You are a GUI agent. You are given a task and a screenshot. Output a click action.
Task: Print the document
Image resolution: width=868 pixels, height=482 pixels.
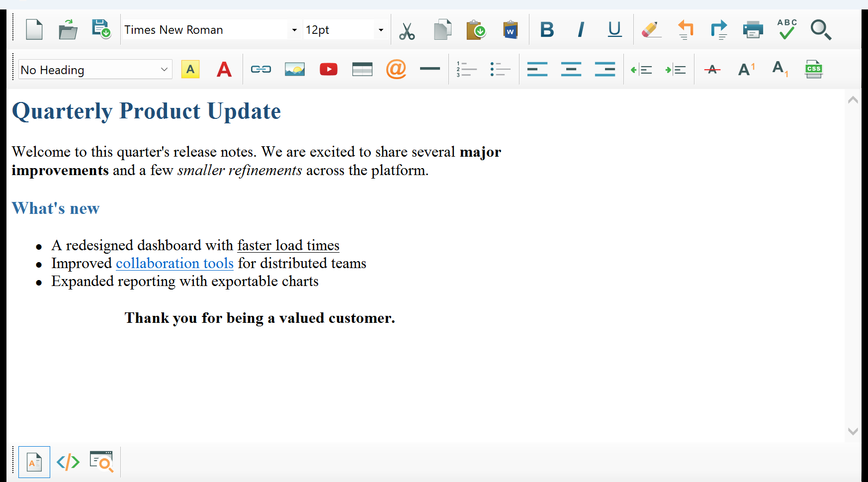point(753,30)
